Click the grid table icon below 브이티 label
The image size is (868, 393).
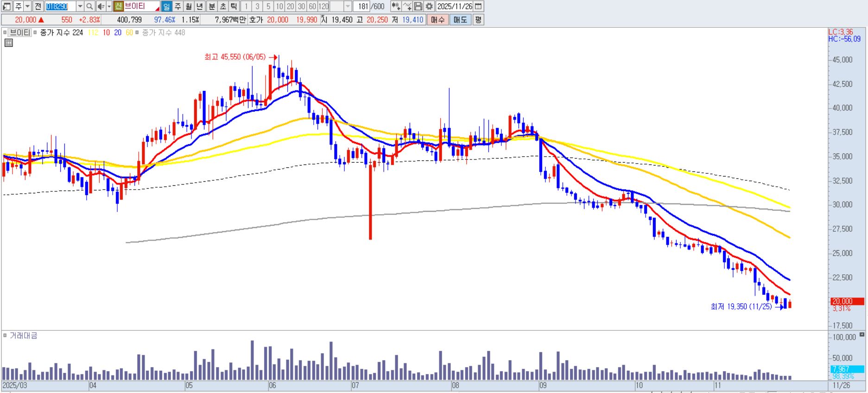[x=8, y=43]
